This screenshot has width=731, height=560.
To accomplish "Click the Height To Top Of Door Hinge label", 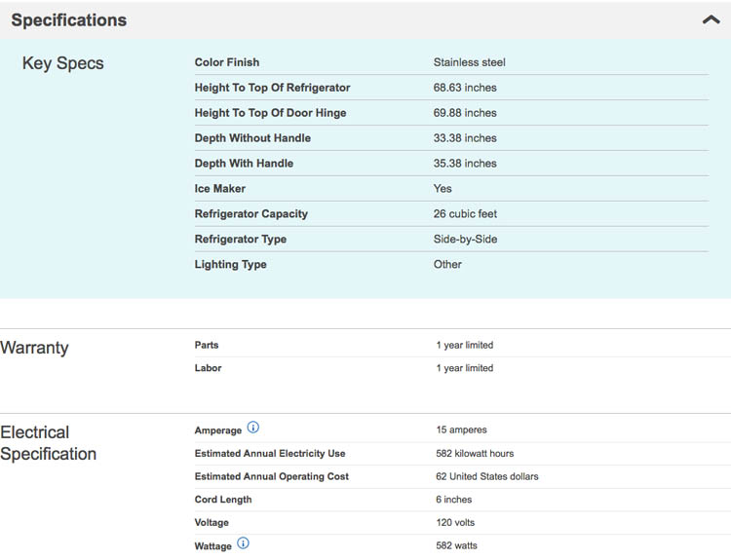I will [270, 113].
